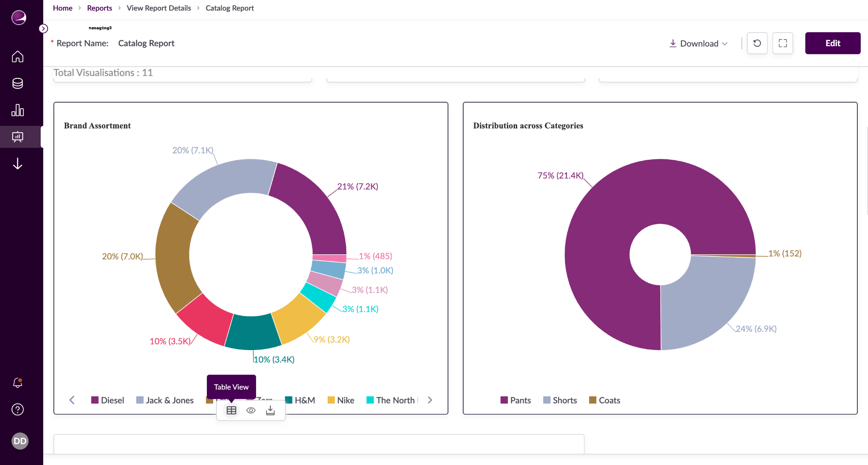Open the Downloads arrow icon in sidebar

[17, 164]
